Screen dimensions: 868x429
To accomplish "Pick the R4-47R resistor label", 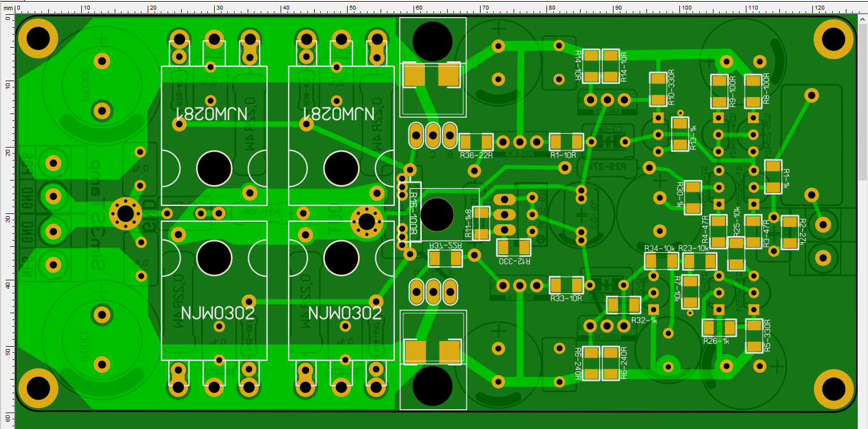I will (x=706, y=229).
